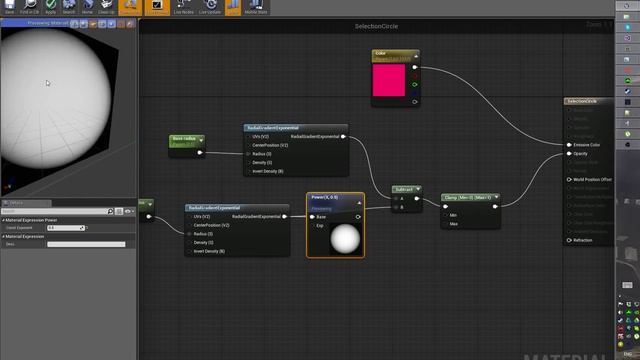Collapse Material Expression section

tap(4, 236)
